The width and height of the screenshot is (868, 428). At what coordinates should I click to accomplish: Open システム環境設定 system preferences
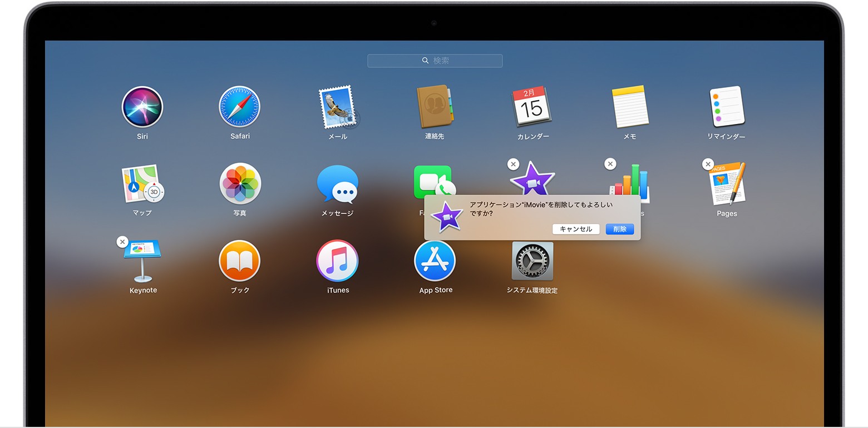coord(532,261)
